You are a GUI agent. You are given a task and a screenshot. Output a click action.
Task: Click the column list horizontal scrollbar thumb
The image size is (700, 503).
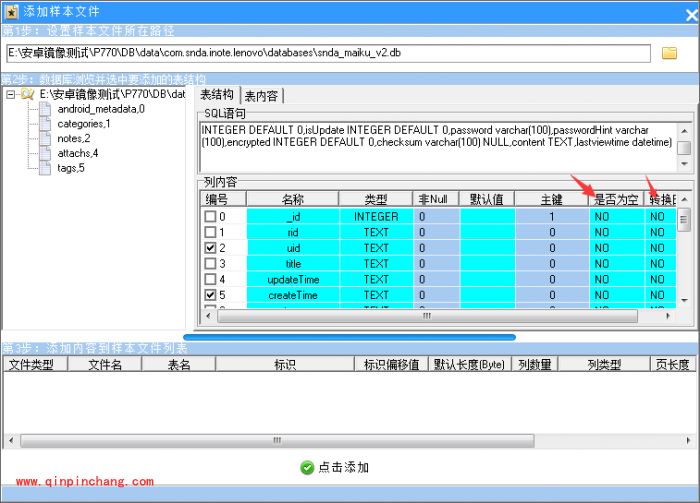coord(424,316)
